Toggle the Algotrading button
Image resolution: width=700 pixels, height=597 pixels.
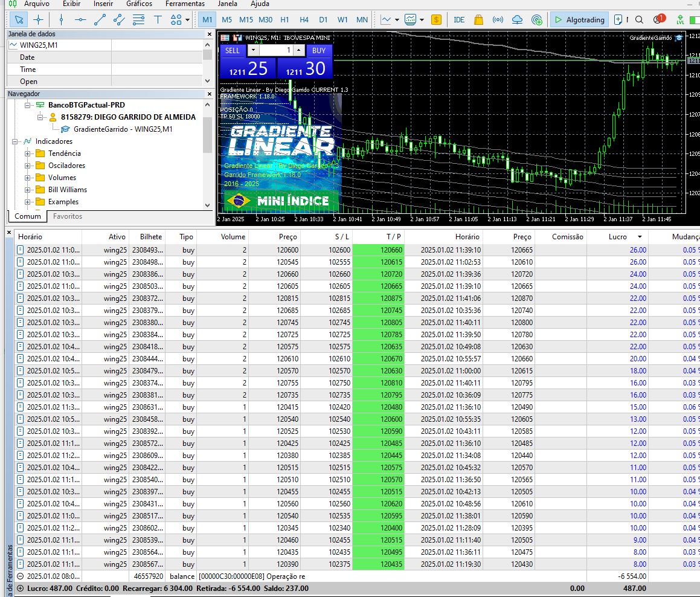579,19
